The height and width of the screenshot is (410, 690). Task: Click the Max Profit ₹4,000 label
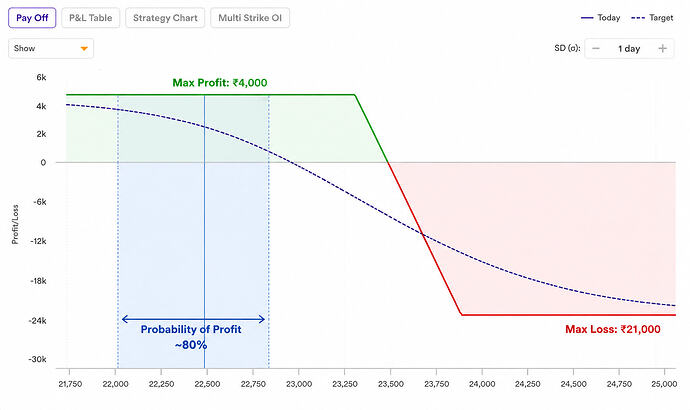[220, 83]
